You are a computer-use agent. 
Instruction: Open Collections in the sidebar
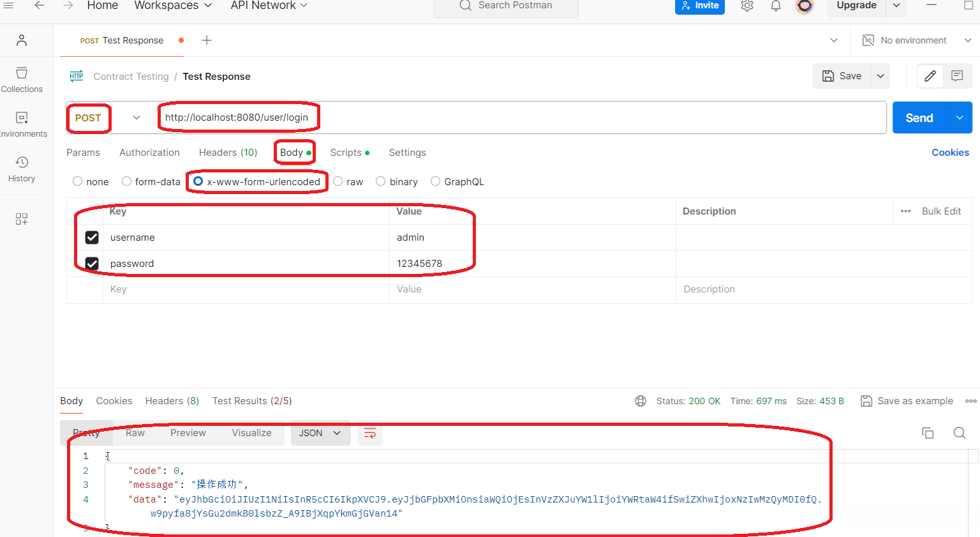[x=22, y=80]
